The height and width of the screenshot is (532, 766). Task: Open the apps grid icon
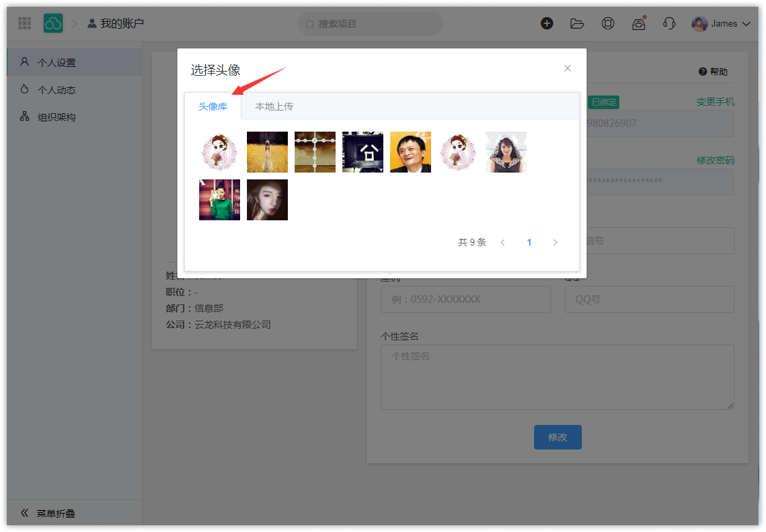25,23
